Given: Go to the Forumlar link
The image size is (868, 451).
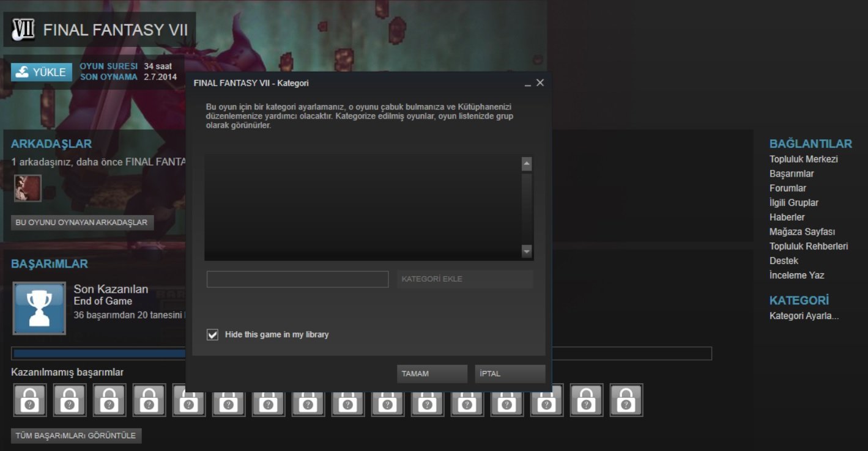Looking at the screenshot, I should [788, 188].
